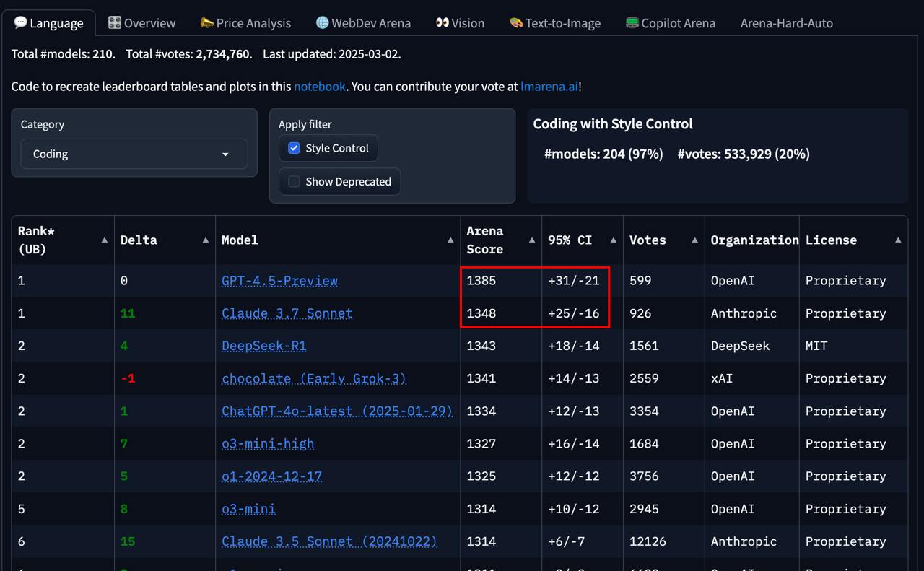Click the Organization column header
This screenshot has width=924, height=571.
tap(751, 240)
